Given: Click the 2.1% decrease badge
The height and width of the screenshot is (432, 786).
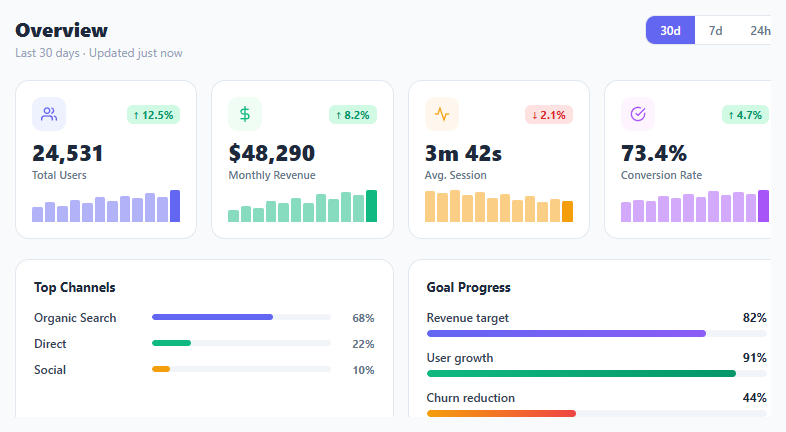Looking at the screenshot, I should click(x=549, y=115).
